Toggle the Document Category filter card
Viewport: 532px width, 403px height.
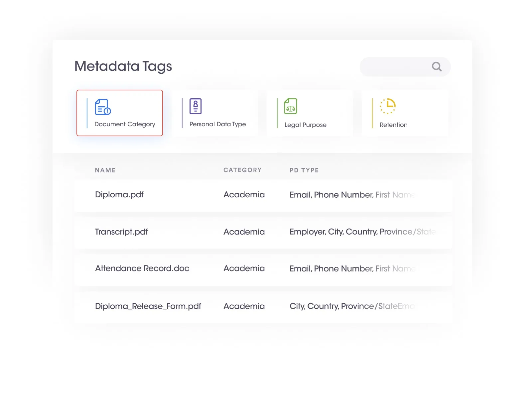tap(120, 113)
